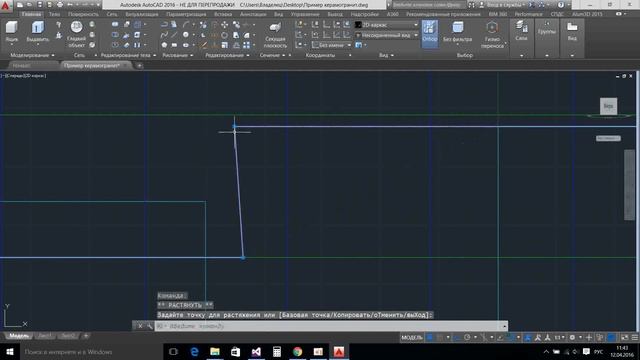640x360 pixels.
Task: Click the Smooth Object mesh tool
Action: pos(76,34)
